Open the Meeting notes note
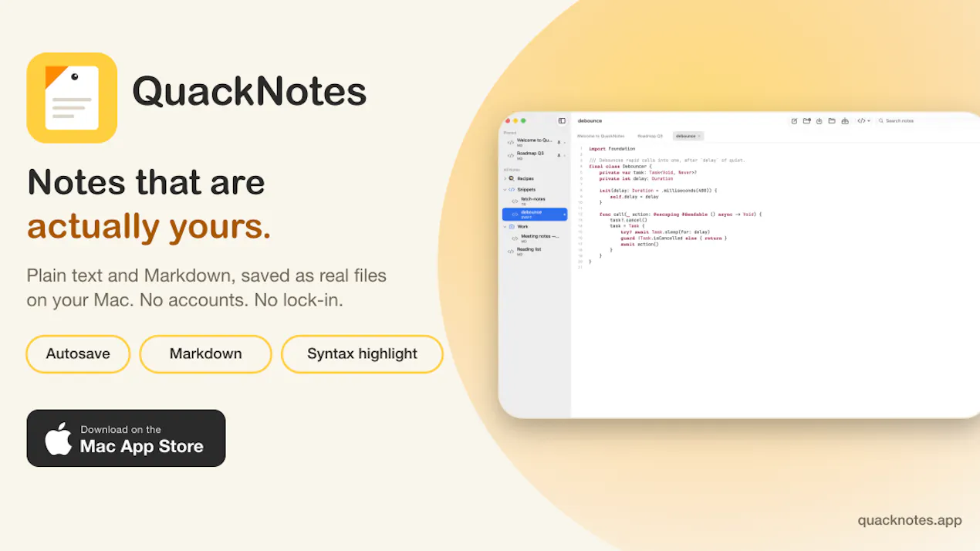Viewport: 980px width, 551px height. pyautogui.click(x=535, y=238)
